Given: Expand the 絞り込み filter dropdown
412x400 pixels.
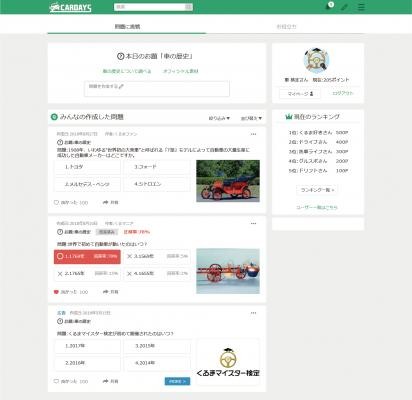Looking at the screenshot, I should click(x=219, y=118).
